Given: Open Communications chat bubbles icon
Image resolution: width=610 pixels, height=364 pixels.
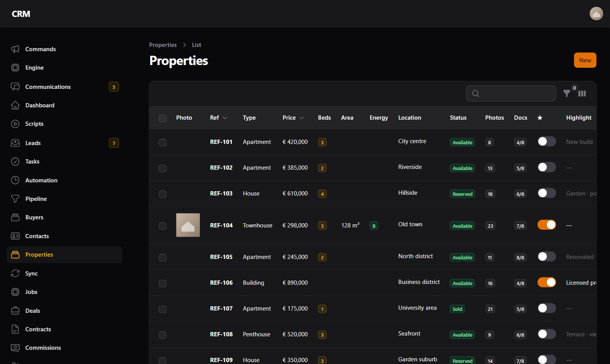Looking at the screenshot, I should click(15, 87).
